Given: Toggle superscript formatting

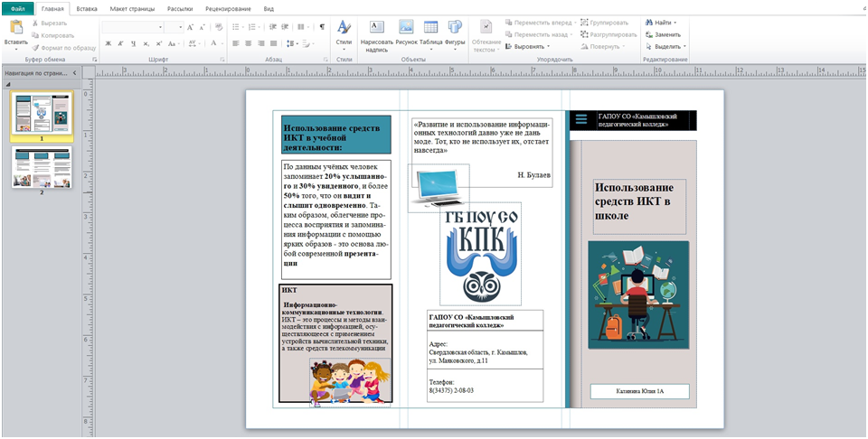Looking at the screenshot, I should pos(159,43).
